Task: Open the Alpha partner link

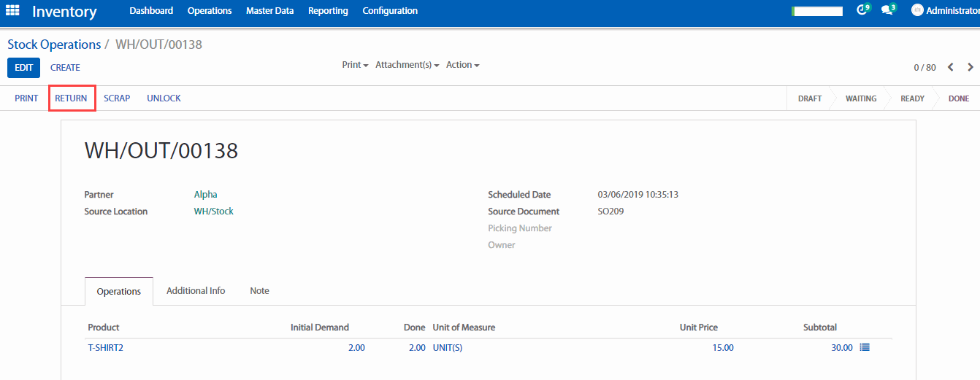Action: coord(205,195)
